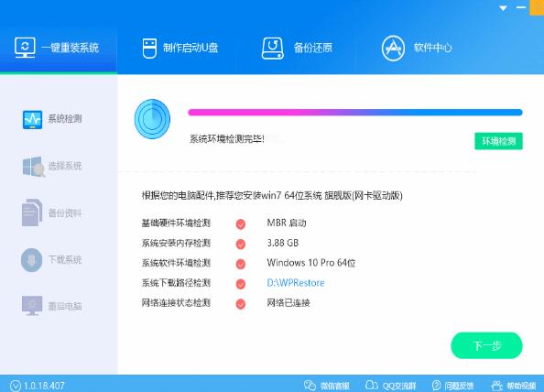The image size is (544, 392).
Task: Click the MBR 启动 value text
Action: [x=287, y=223]
